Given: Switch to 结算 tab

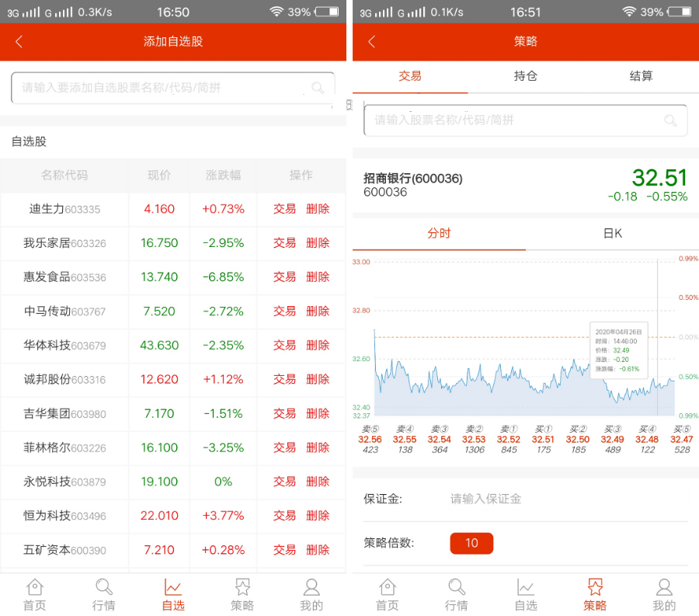Looking at the screenshot, I should coord(641,76).
